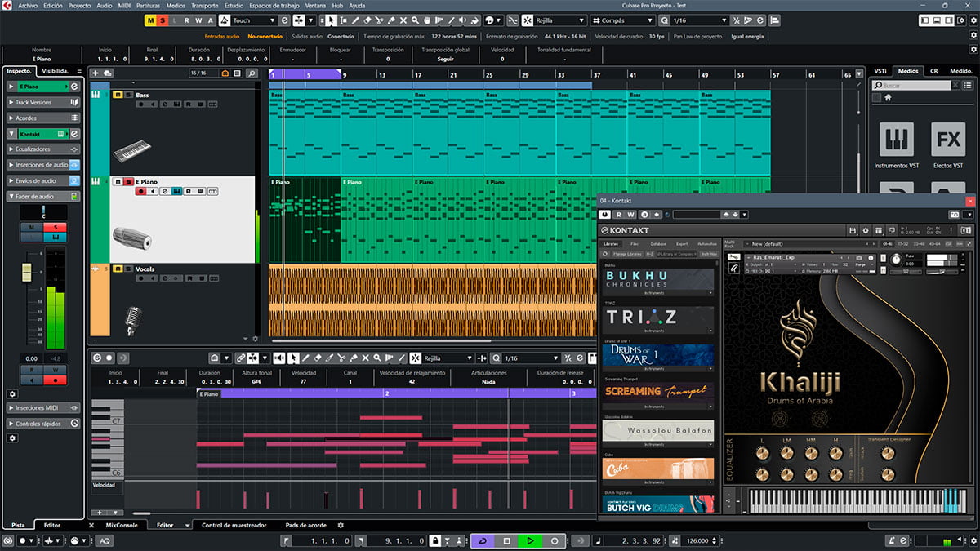This screenshot has width=980, height=551.
Task: Toggle the quantize Q button in toolbar
Action: (x=664, y=20)
